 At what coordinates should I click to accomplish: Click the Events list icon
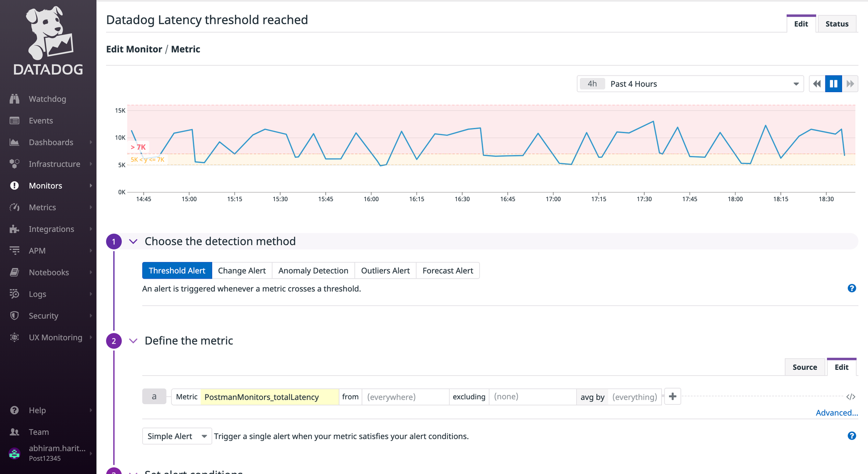tap(14, 121)
